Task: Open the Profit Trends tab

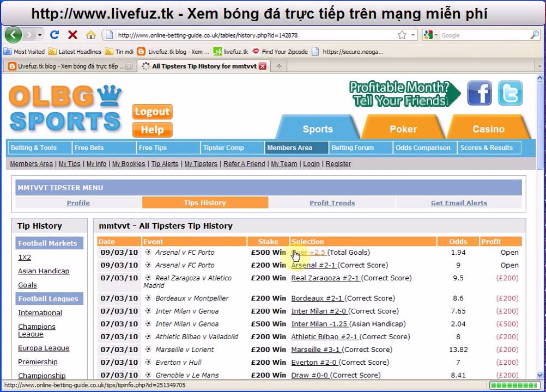Action: (332, 203)
